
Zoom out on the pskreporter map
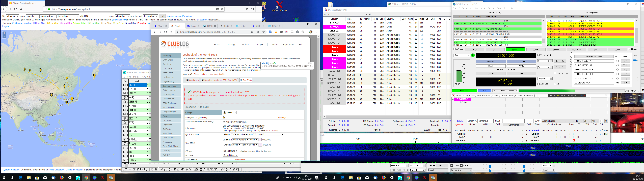[x=4, y=37]
